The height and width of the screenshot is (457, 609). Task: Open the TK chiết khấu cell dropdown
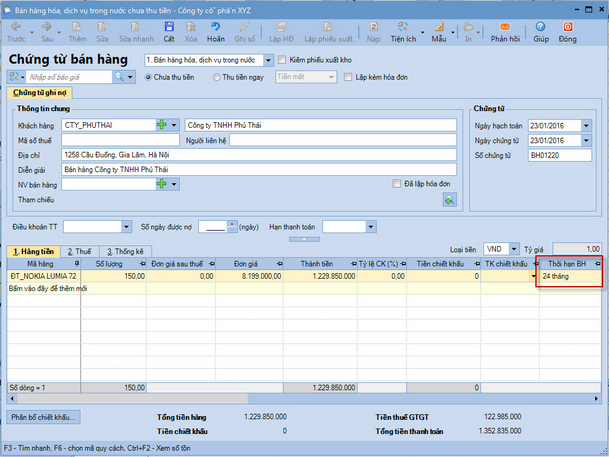click(534, 276)
